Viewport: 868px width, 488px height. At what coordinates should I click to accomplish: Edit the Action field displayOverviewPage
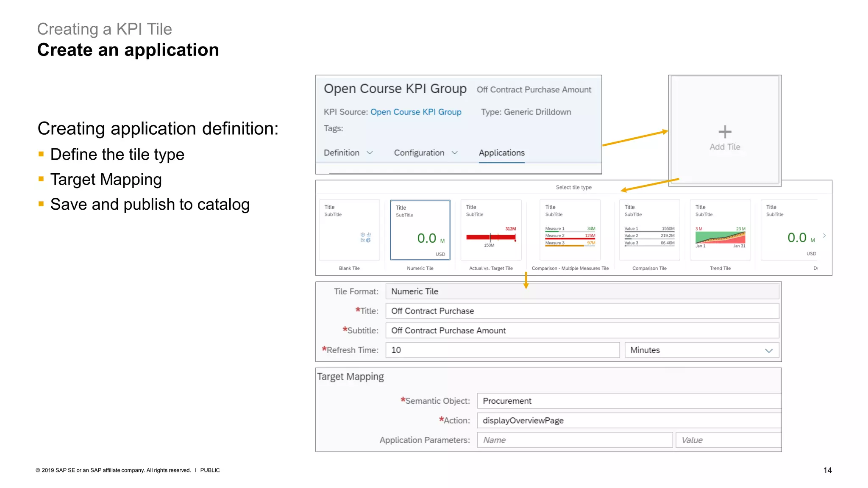(x=629, y=420)
